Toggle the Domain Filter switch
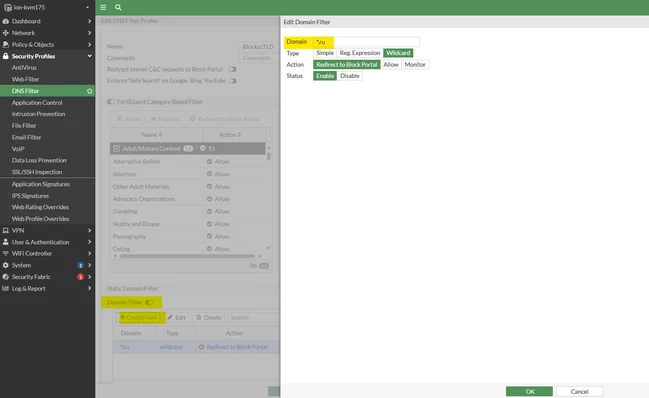The height and width of the screenshot is (398, 649). click(x=149, y=302)
